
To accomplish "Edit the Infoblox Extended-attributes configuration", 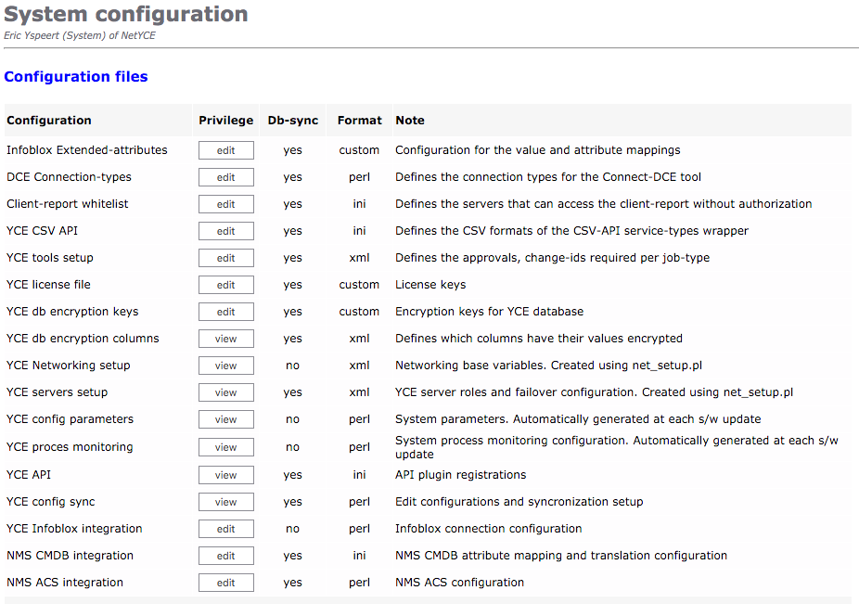I will 225,149.
